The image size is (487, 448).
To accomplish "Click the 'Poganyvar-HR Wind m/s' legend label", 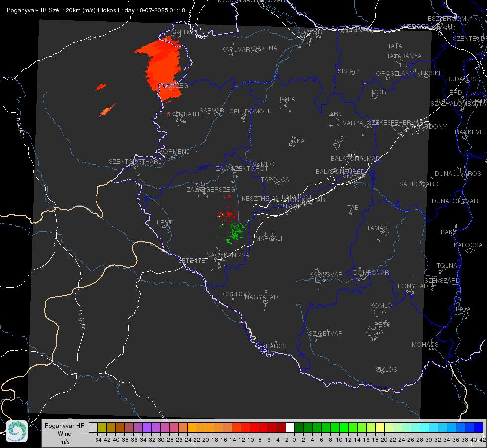I will (x=65, y=433).
